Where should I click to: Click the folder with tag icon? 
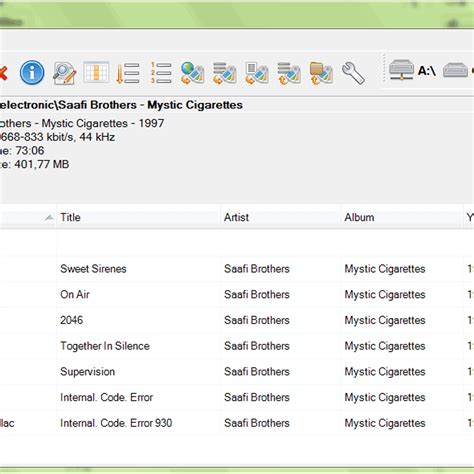(x=321, y=73)
